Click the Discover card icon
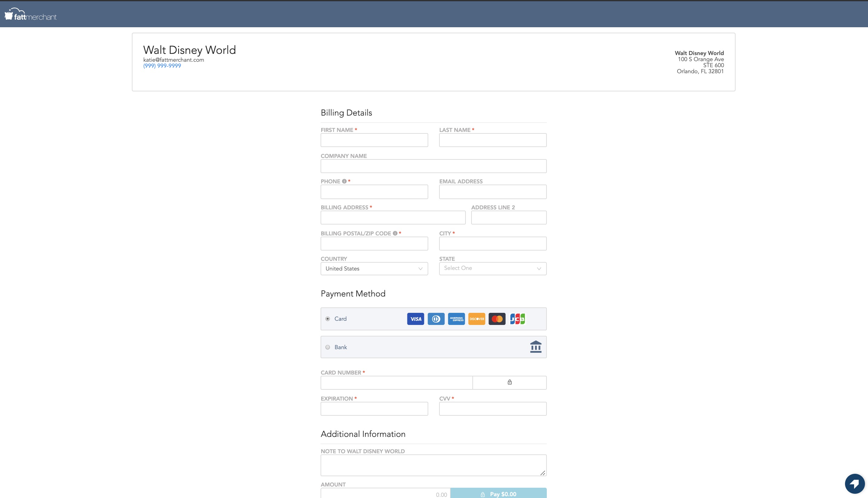 click(477, 319)
